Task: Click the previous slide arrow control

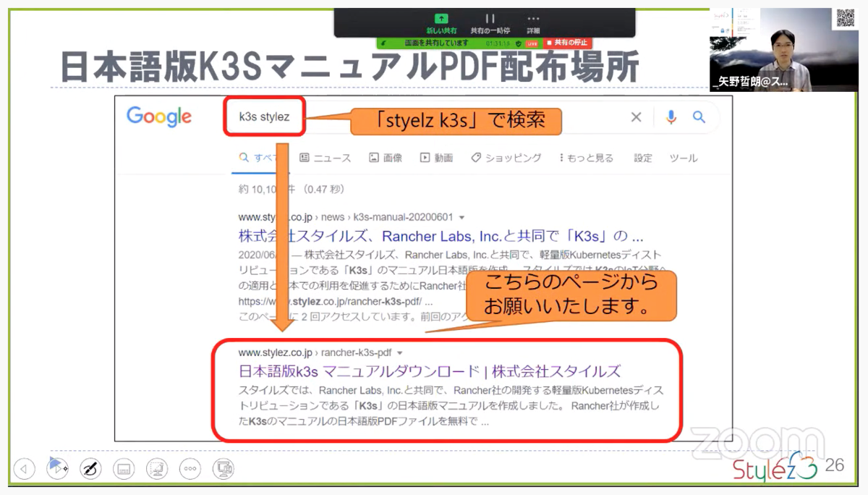Action: (24, 469)
